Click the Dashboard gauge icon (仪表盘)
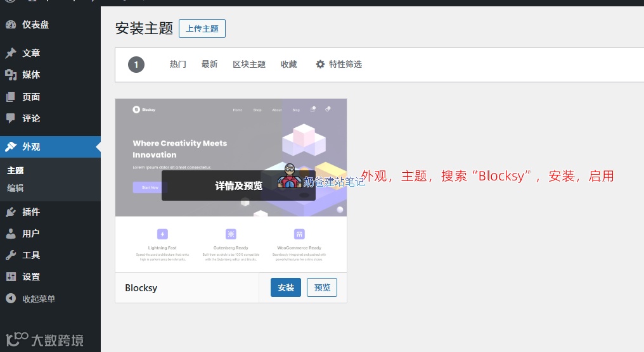 (x=11, y=25)
